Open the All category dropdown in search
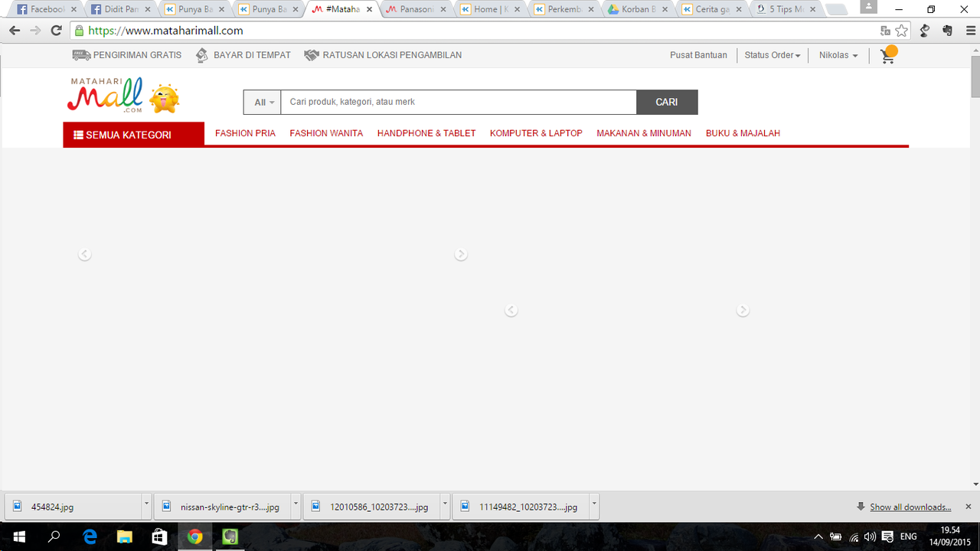Image resolution: width=980 pixels, height=551 pixels. 263,103
